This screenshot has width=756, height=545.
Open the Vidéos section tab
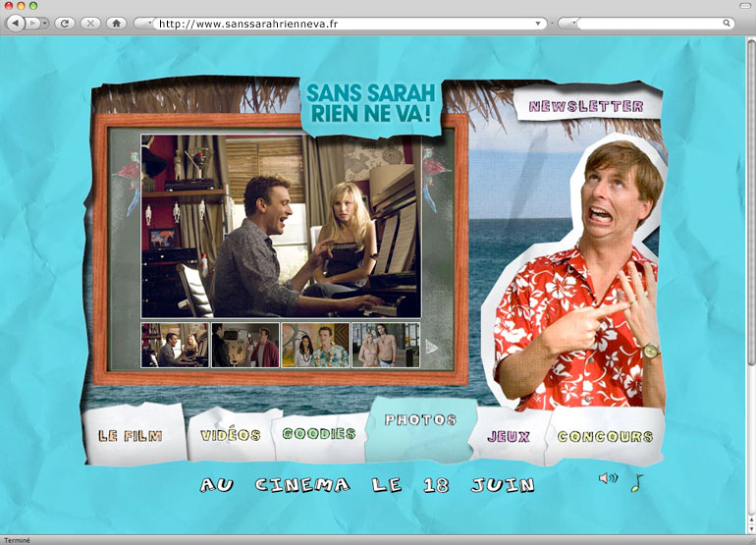231,435
